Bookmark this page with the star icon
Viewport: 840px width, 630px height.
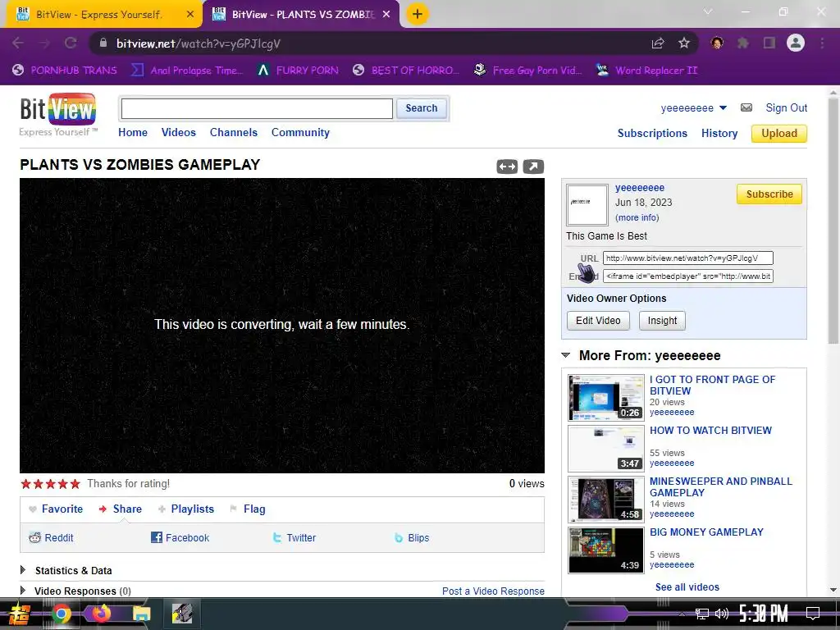pyautogui.click(x=684, y=43)
